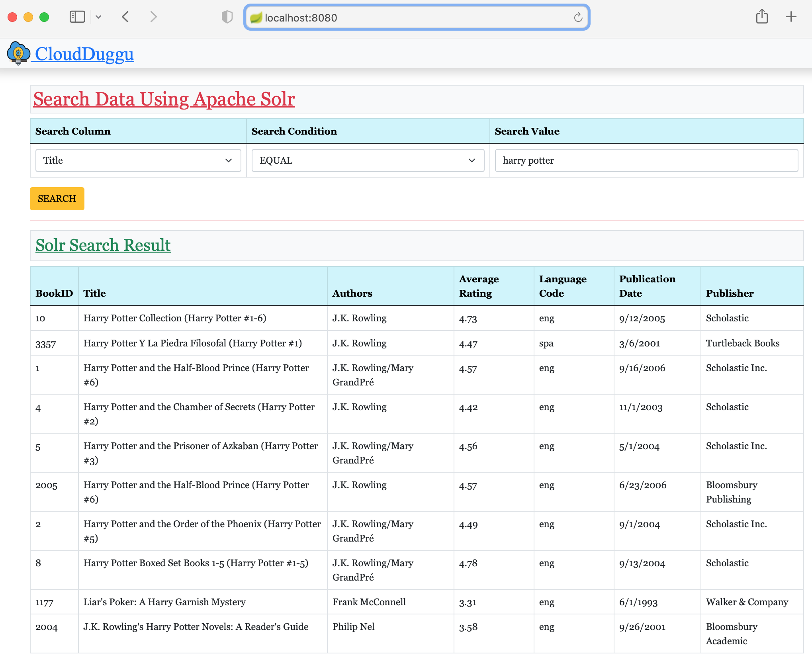Select EQUAL option in Search Condition
The width and height of the screenshot is (812, 661).
[x=367, y=160]
